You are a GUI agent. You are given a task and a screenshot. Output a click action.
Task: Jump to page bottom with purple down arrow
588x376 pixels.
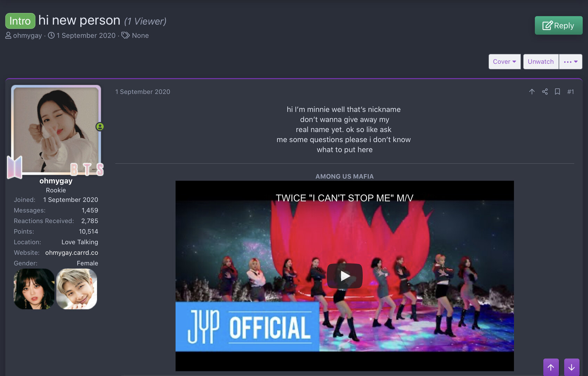[x=572, y=367]
